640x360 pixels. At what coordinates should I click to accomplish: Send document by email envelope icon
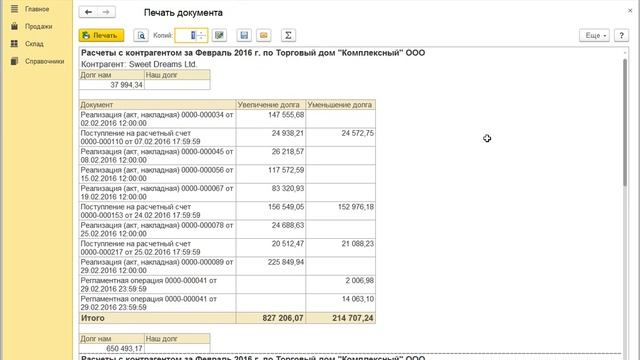point(264,36)
